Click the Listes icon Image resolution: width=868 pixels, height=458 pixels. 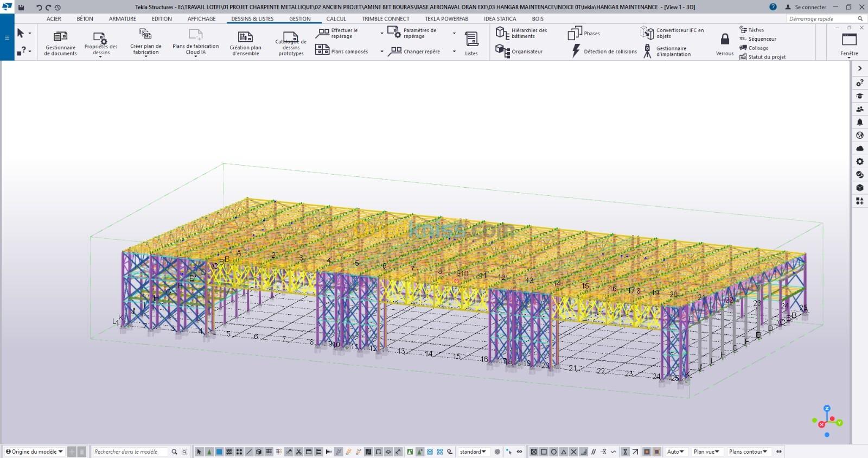(x=471, y=43)
